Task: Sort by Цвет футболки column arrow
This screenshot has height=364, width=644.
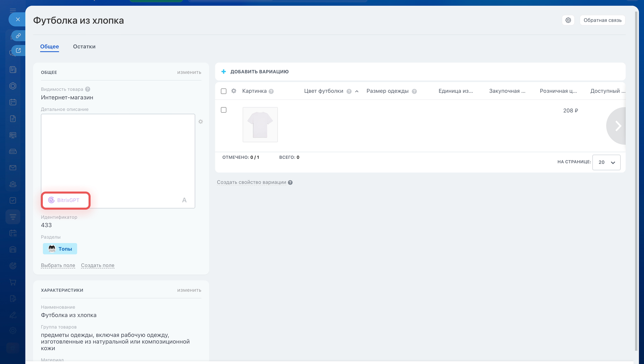Action: 357,92
